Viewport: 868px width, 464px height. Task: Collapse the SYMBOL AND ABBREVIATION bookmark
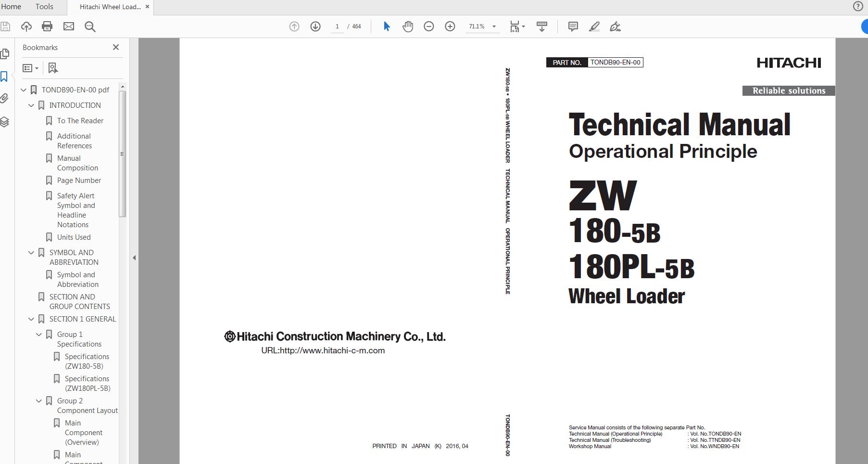coord(31,253)
